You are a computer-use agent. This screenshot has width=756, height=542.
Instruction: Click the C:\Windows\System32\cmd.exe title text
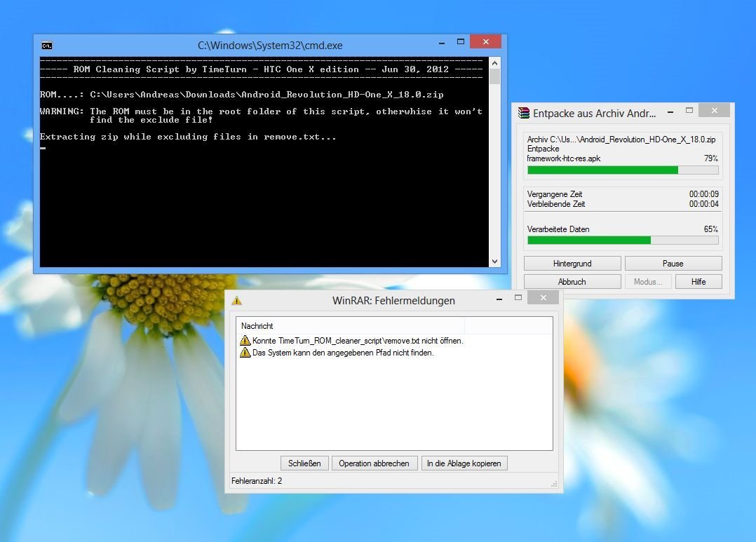(x=270, y=46)
